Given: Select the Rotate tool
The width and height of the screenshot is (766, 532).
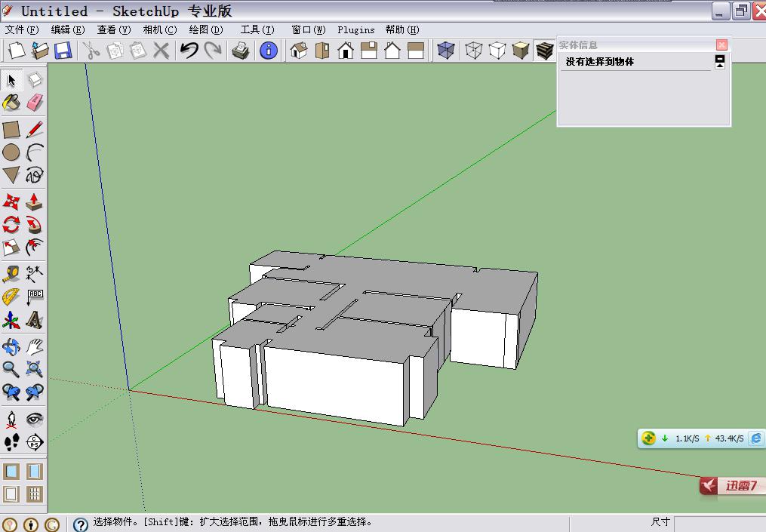Looking at the screenshot, I should 11,225.
